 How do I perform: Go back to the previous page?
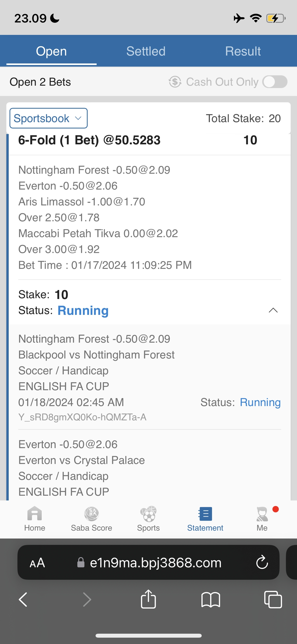coord(23,599)
